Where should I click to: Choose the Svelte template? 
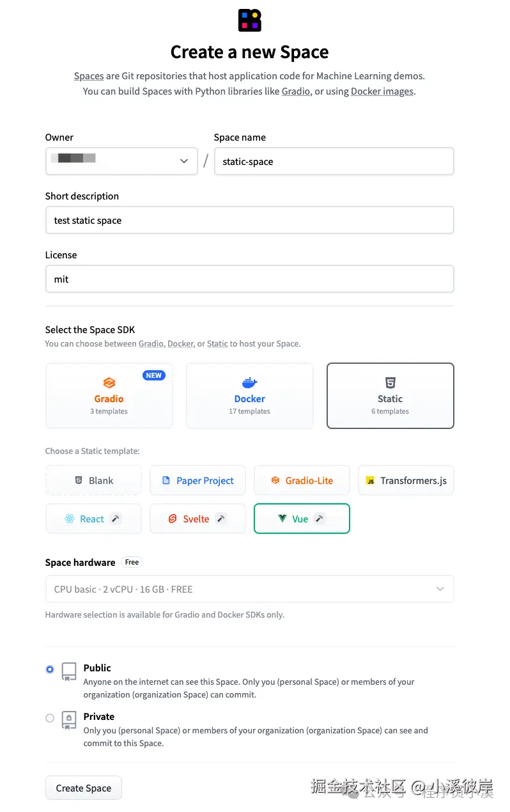click(197, 519)
